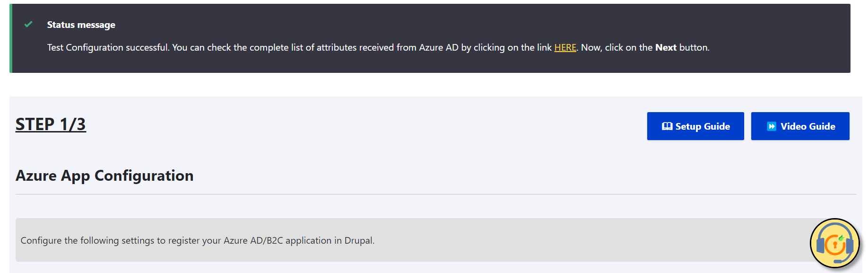Viewport: 868px width, 273px height.
Task: Click the bold Next word in the success message
Action: [666, 47]
